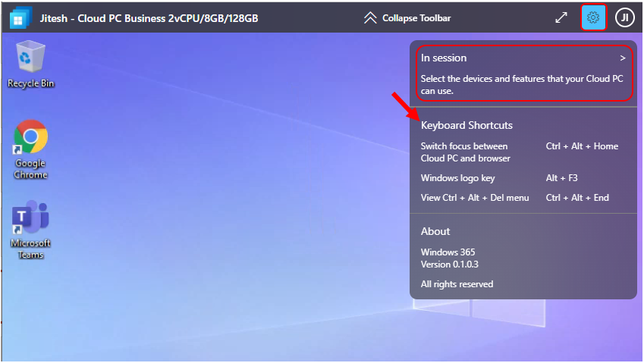Click 'View Ctrl + Alt + Del menu' label

(475, 198)
